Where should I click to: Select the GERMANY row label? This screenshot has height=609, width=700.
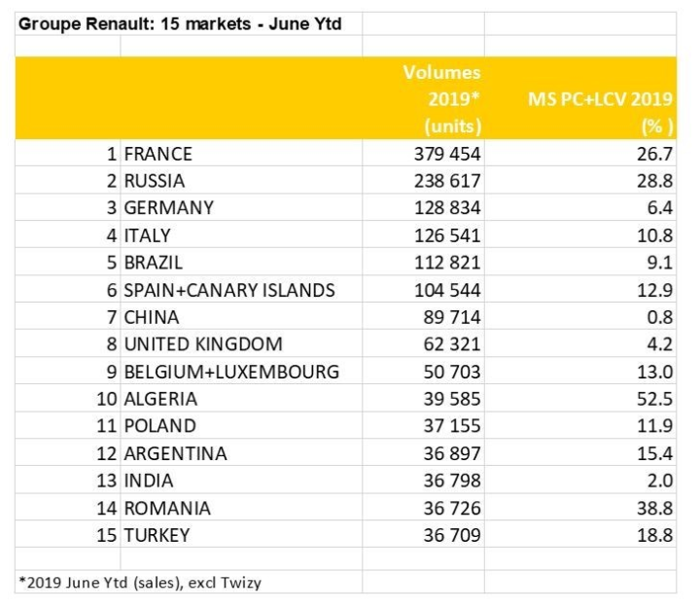point(169,208)
